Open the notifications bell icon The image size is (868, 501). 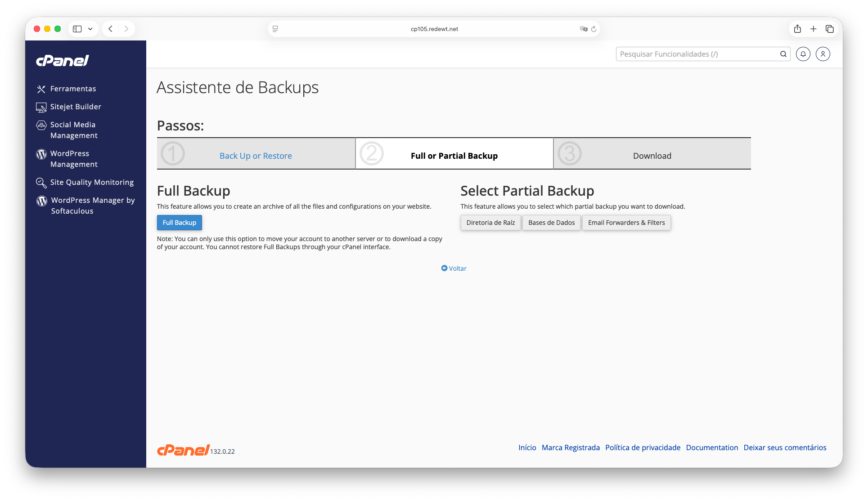(x=803, y=54)
